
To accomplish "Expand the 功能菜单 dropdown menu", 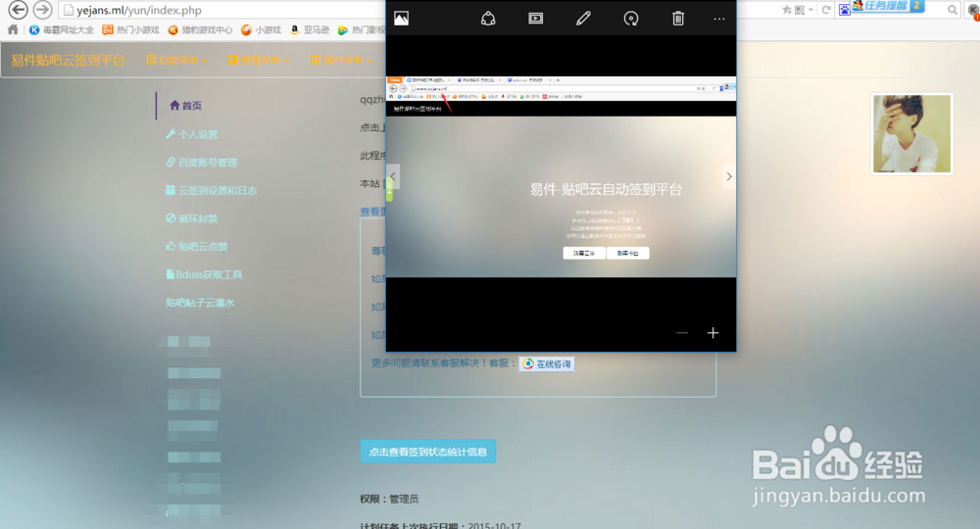I will point(176,60).
